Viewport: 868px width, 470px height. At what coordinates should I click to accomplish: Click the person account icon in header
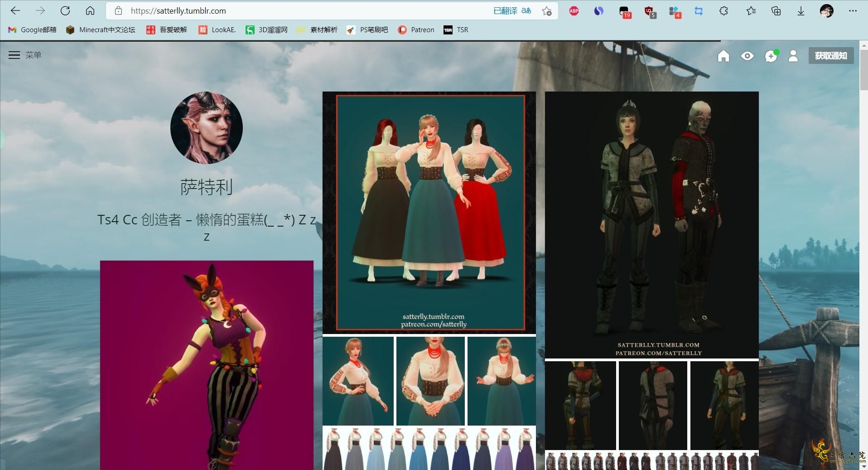coord(793,56)
